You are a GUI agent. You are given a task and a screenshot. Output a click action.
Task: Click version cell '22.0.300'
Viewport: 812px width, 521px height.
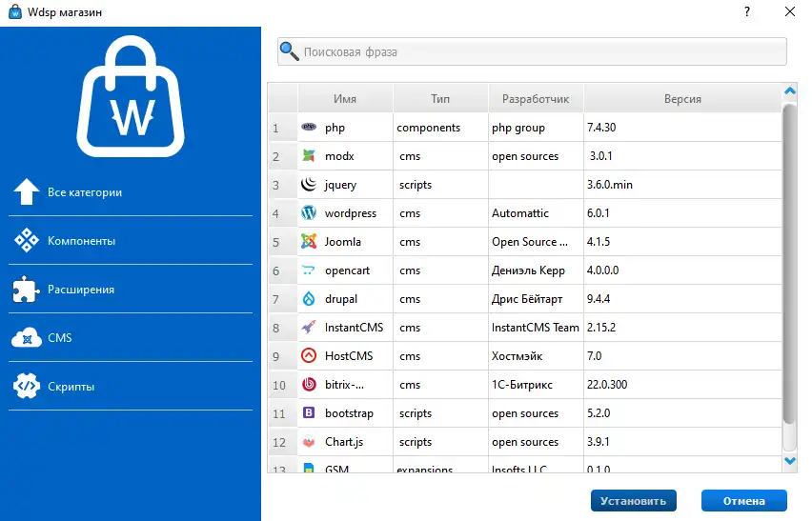pos(682,385)
